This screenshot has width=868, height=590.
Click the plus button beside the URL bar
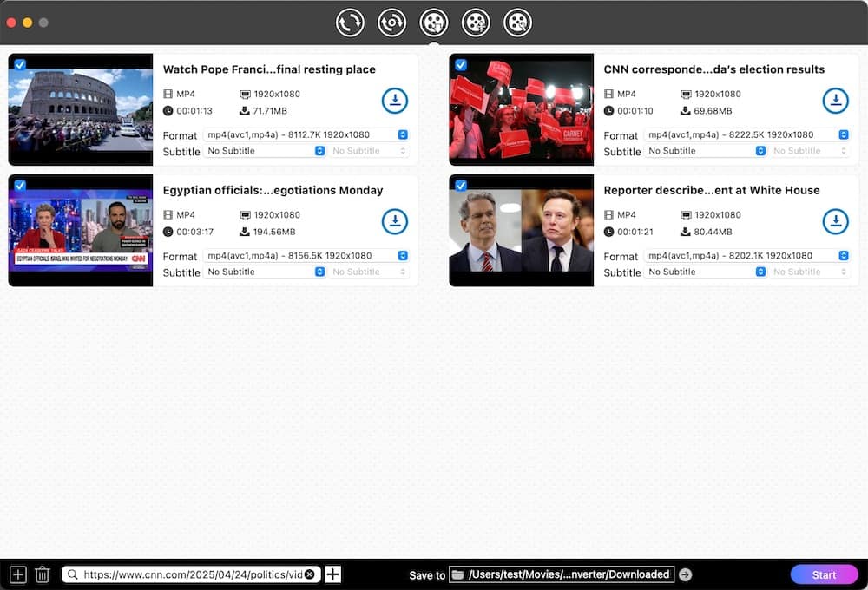331,574
